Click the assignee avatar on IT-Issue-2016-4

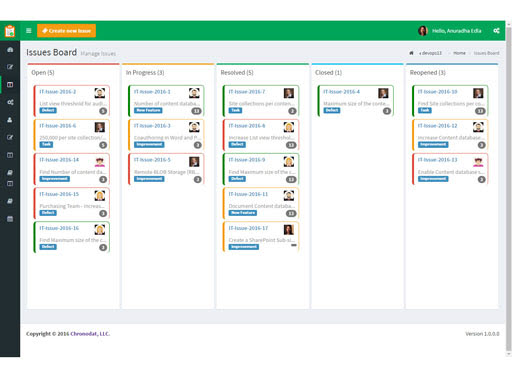pos(383,93)
